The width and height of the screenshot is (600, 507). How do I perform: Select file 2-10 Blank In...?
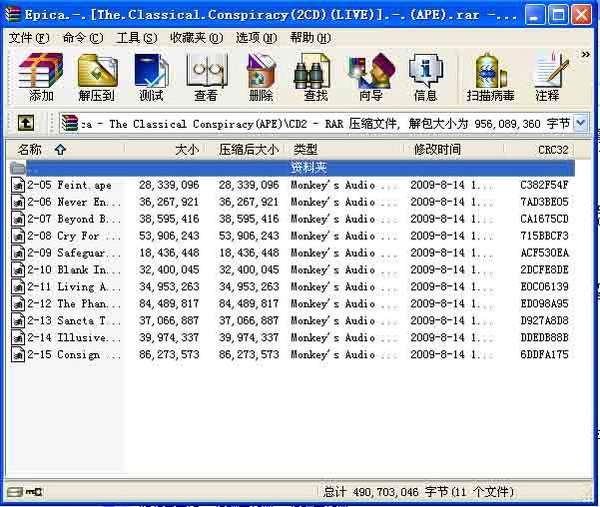pos(292,270)
